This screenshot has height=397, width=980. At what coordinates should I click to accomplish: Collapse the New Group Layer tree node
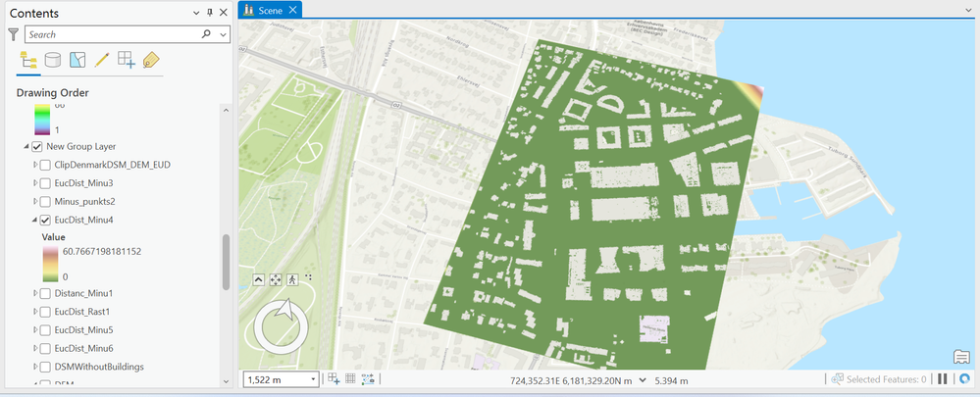click(26, 147)
